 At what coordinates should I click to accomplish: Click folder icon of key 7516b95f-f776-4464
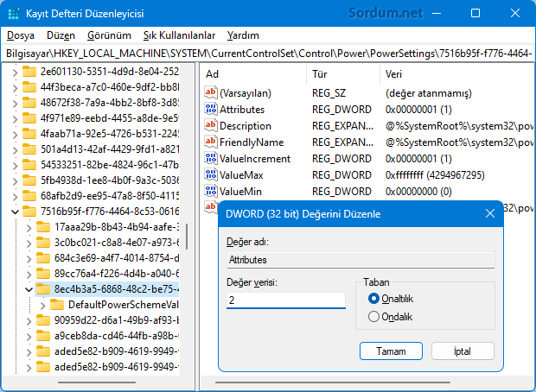pos(29,212)
